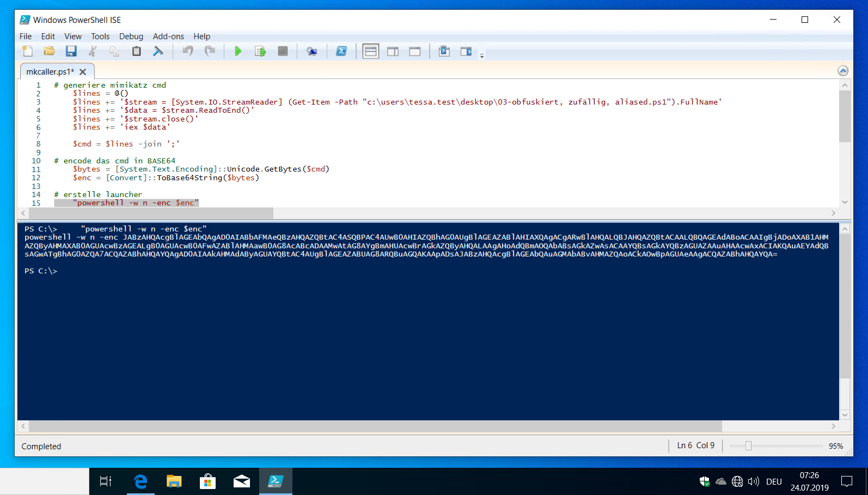The image size is (868, 495).
Task: Save the script with the floppy icon
Action: tap(71, 51)
